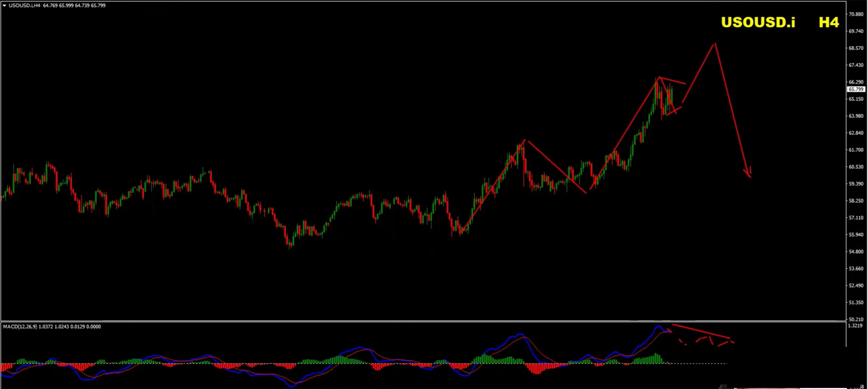Screen dimensions: 868x389
Task: Click the blue MACD line peak
Action: 659,327
